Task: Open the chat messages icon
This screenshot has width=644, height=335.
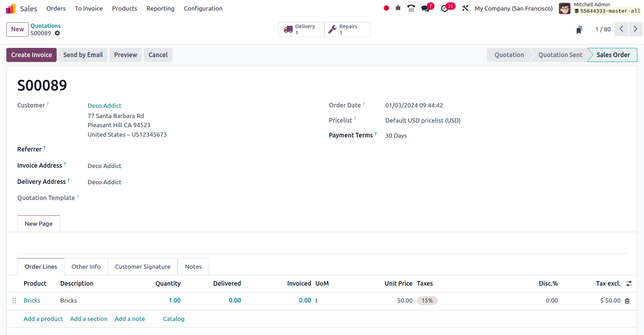Action: click(425, 8)
